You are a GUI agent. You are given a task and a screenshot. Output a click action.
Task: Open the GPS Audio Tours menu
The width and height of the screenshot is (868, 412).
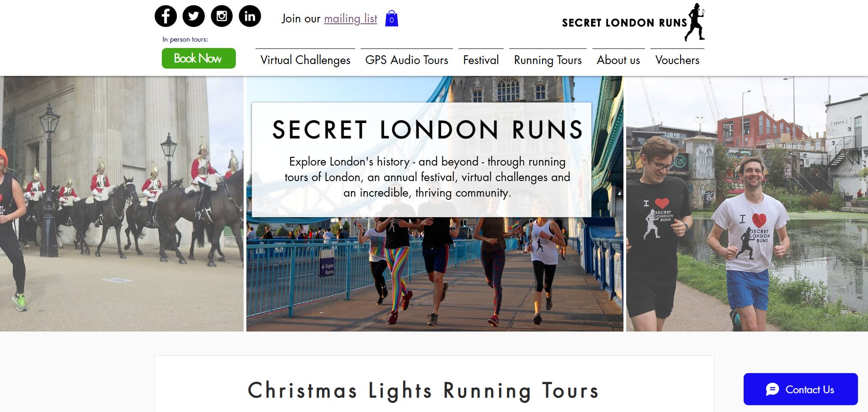tap(407, 60)
